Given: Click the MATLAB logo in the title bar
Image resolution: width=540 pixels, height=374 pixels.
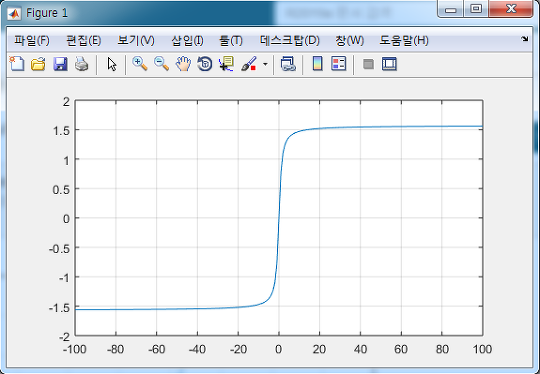Looking at the screenshot, I should (14, 13).
